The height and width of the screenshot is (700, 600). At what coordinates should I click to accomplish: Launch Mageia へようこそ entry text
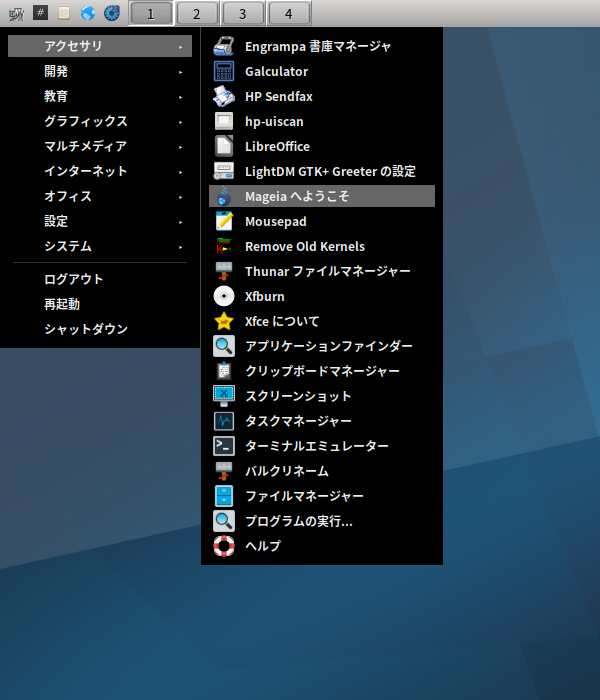click(297, 196)
